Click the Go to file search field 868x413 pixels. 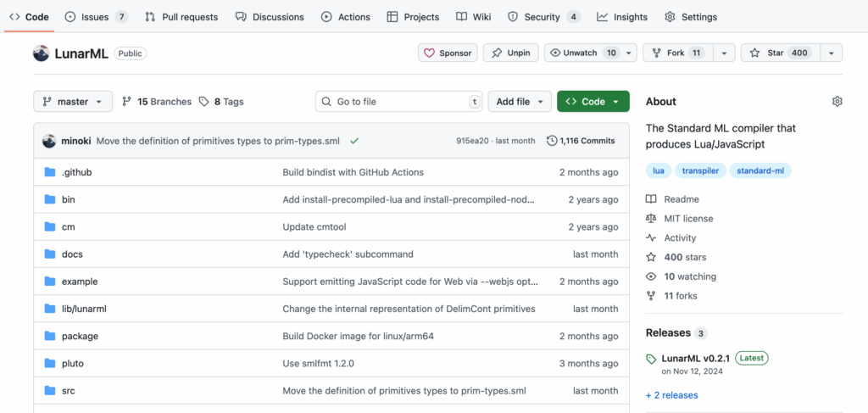click(x=398, y=102)
